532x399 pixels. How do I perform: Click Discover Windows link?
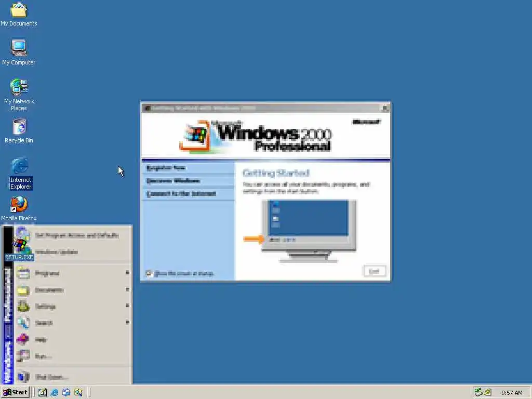click(x=173, y=181)
